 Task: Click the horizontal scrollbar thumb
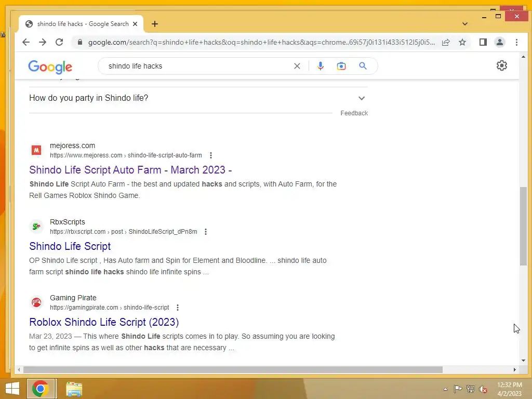pyautogui.click(x=233, y=369)
